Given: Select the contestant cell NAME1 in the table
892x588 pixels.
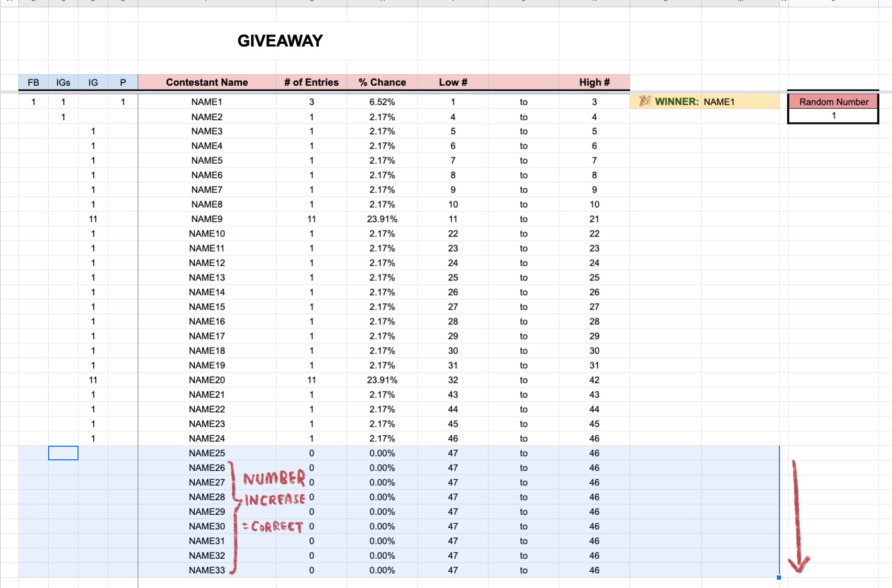Looking at the screenshot, I should pyautogui.click(x=207, y=102).
